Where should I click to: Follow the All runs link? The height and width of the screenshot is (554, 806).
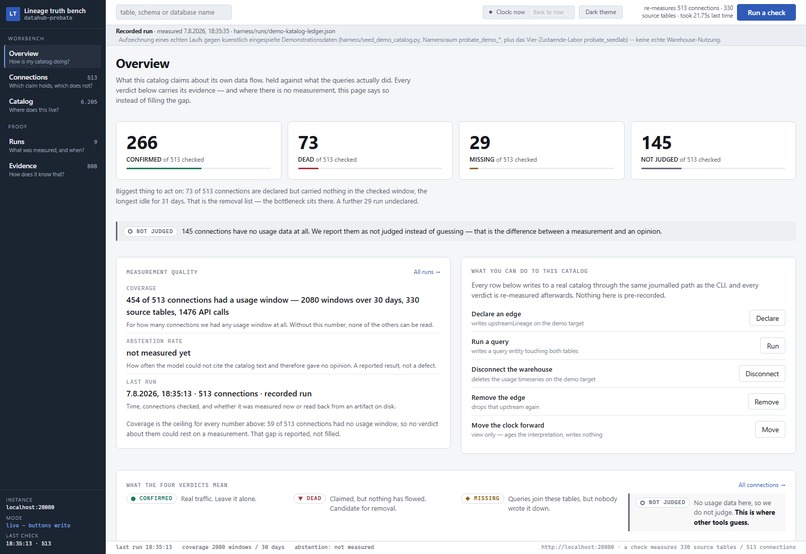(x=427, y=272)
